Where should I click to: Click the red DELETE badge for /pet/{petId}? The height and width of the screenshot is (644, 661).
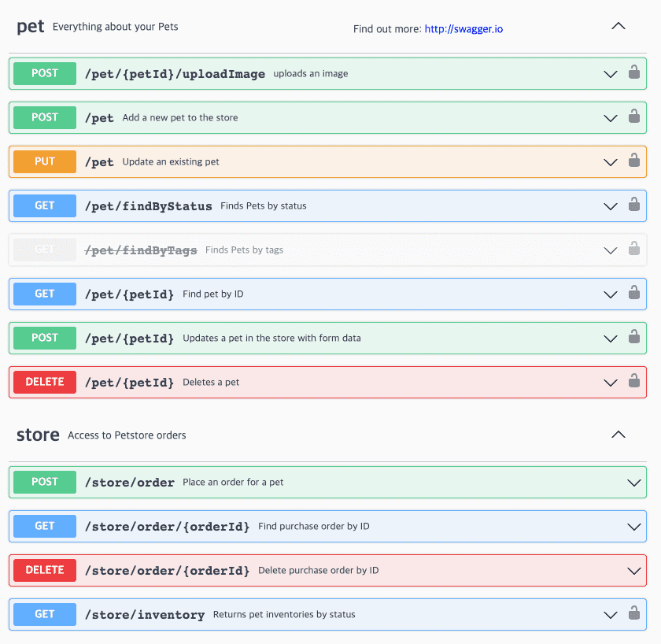[45, 382]
